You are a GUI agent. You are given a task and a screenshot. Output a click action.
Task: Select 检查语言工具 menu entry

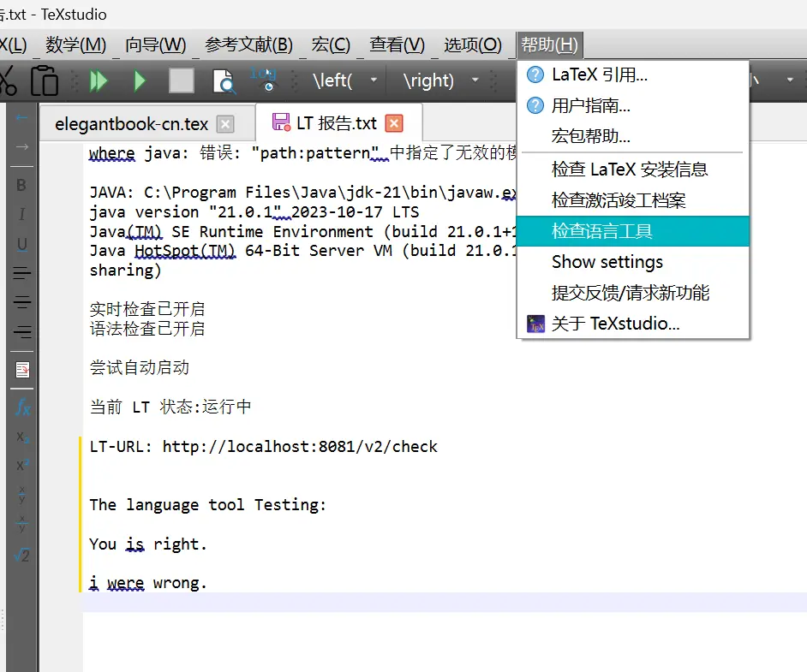click(x=602, y=231)
